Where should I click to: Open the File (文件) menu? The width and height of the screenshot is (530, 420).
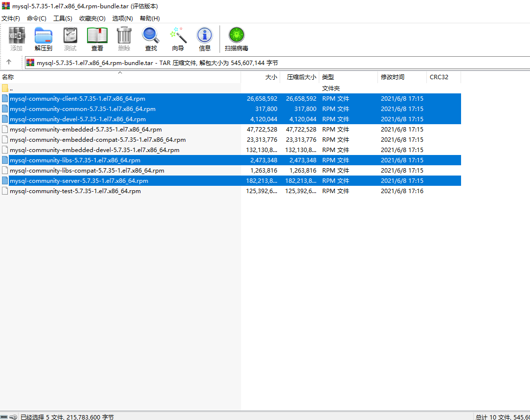pyautogui.click(x=10, y=18)
